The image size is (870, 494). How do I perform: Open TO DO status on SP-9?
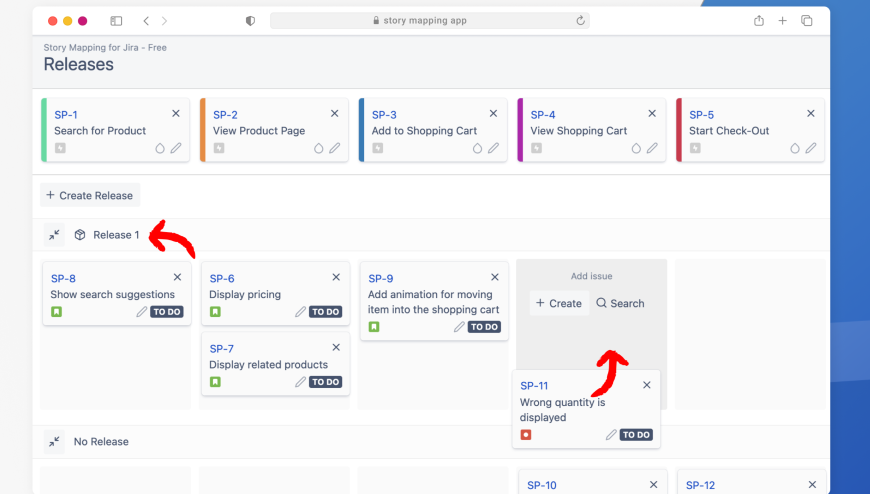[484, 327]
